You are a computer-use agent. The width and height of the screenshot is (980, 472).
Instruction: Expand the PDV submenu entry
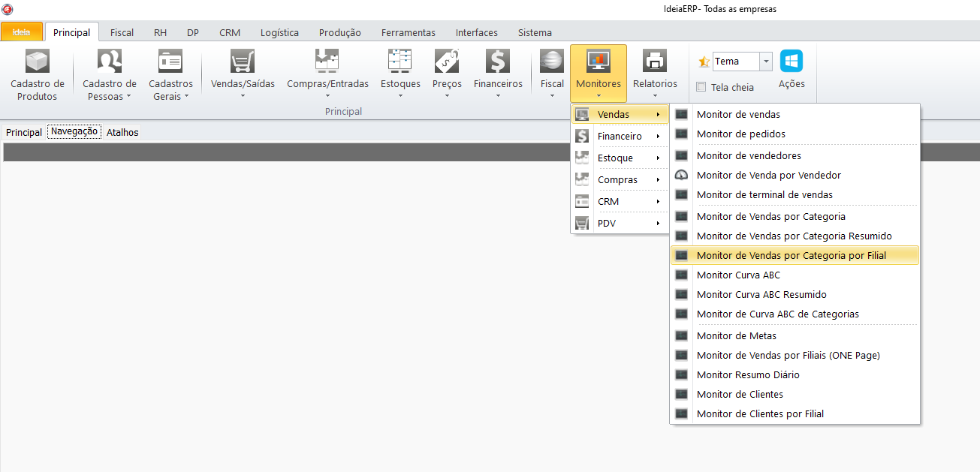tap(620, 224)
